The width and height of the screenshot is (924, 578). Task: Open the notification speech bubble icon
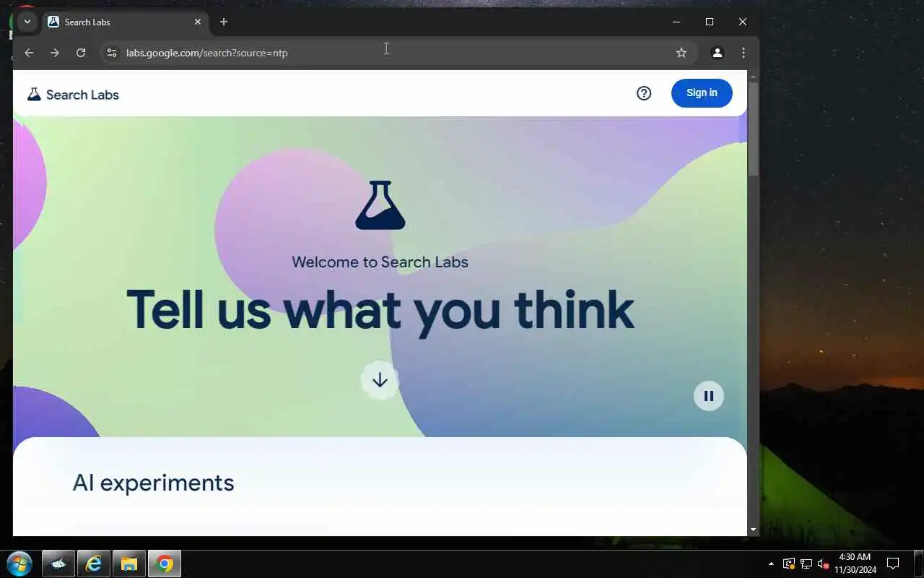(x=893, y=564)
